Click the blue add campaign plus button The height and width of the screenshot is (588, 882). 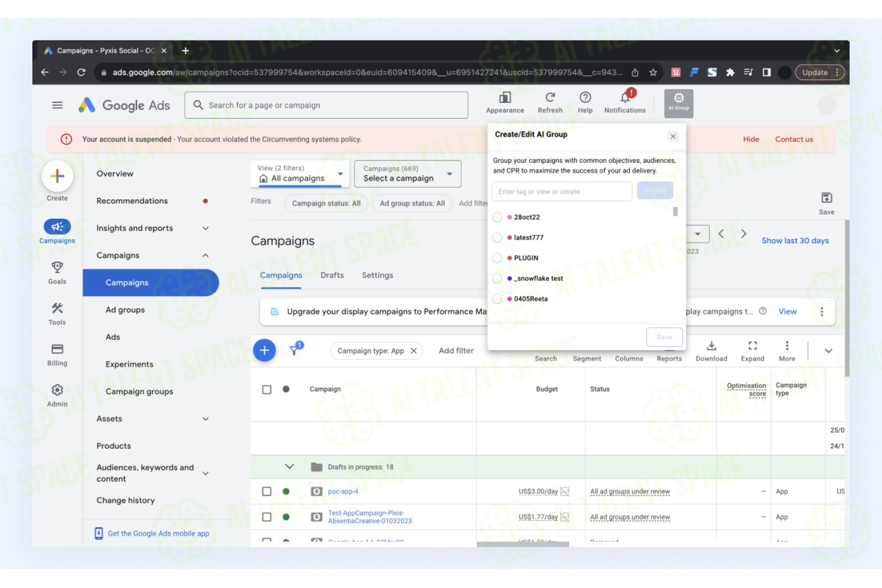(x=265, y=350)
